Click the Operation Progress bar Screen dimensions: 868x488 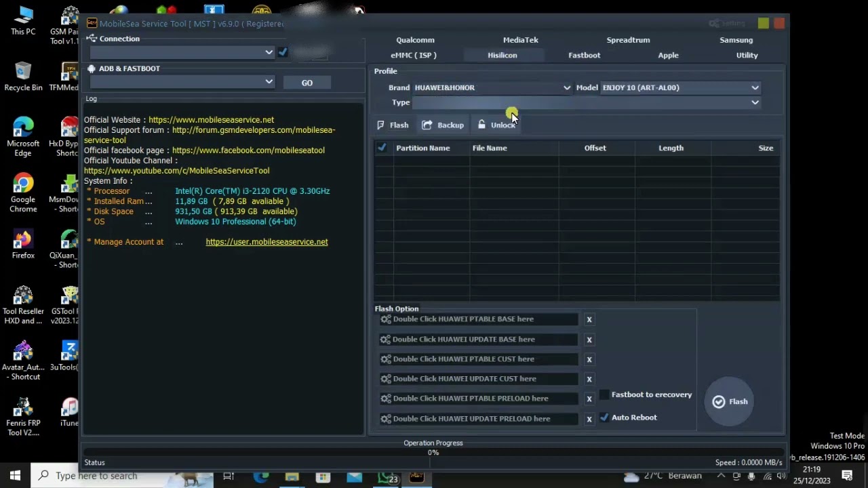pos(433,453)
